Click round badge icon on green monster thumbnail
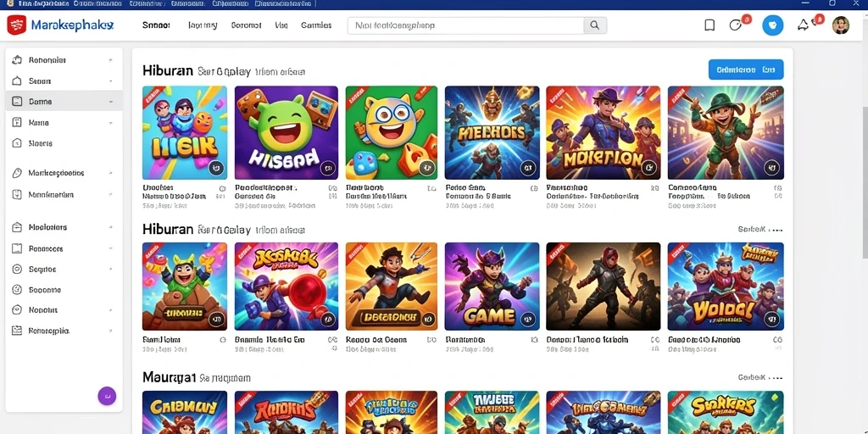 (x=328, y=167)
